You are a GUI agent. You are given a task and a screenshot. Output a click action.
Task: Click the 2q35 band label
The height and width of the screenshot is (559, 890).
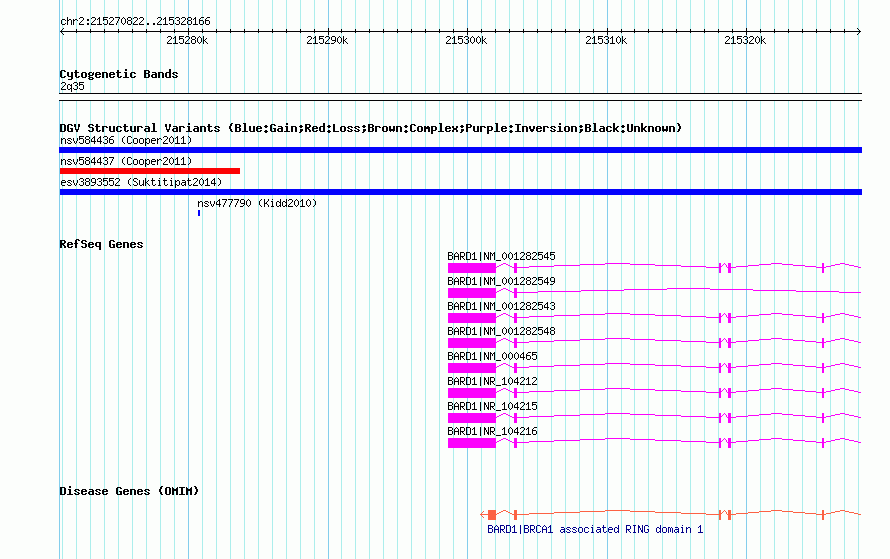tap(72, 86)
